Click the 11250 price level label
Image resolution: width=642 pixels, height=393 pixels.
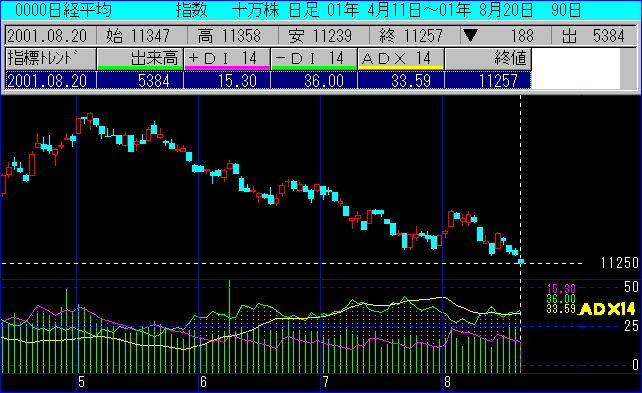tap(619, 263)
